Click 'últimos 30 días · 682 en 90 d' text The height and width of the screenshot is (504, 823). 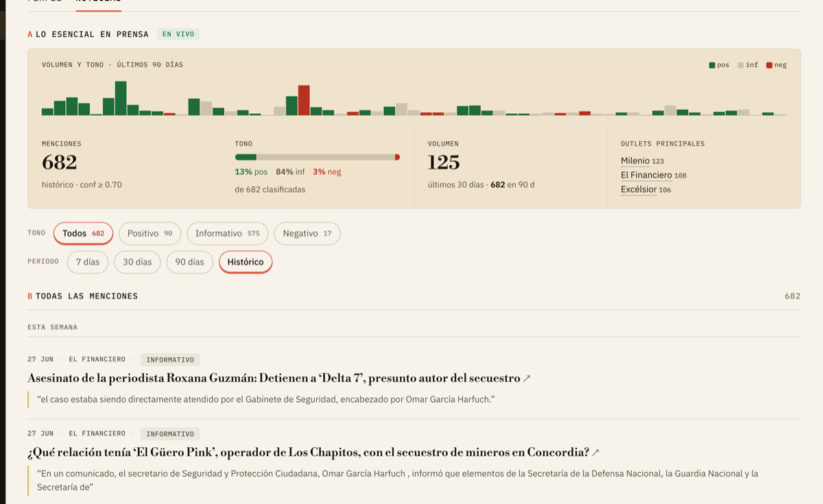click(x=481, y=184)
